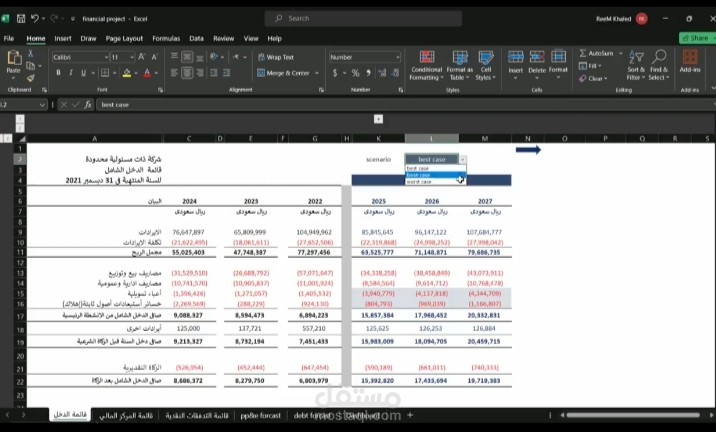
Task: Open the font size dropdown
Action: (132, 57)
